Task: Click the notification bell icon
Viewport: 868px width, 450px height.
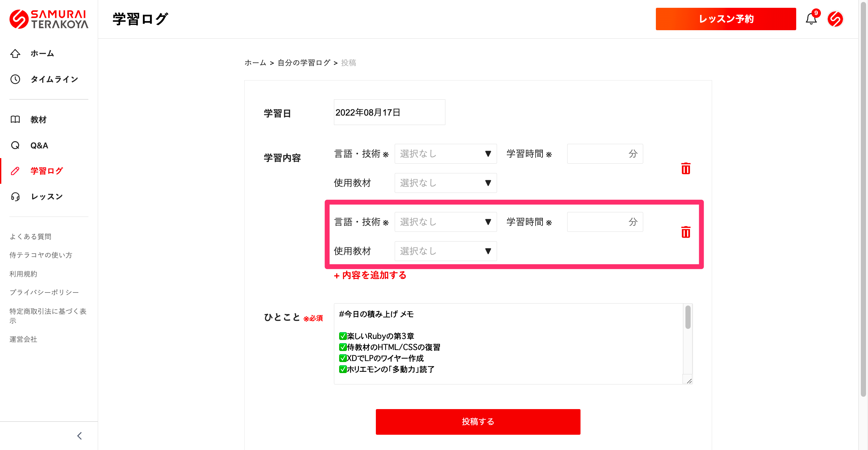Action: tap(811, 19)
